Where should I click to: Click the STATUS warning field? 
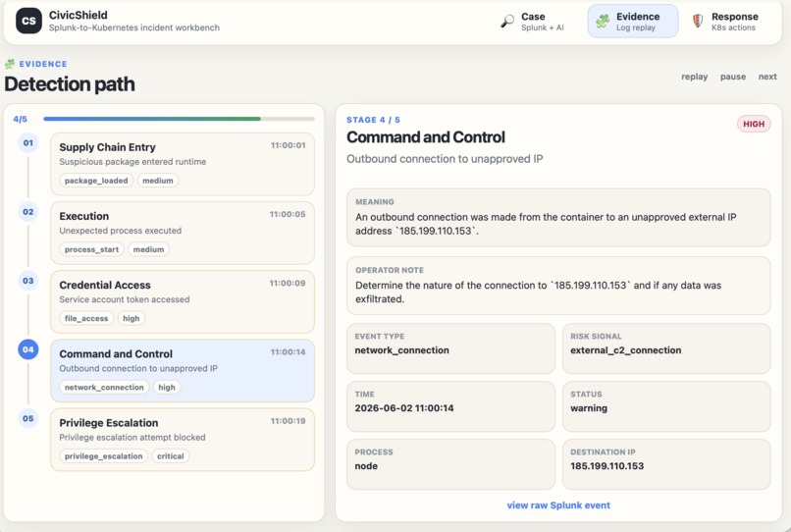[x=666, y=406]
